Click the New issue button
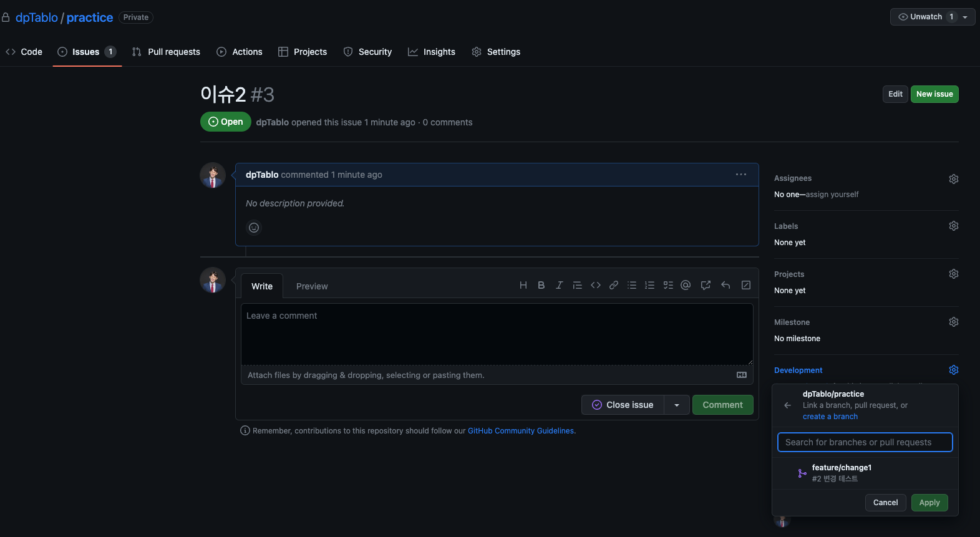Viewport: 980px width, 537px height. tap(934, 94)
